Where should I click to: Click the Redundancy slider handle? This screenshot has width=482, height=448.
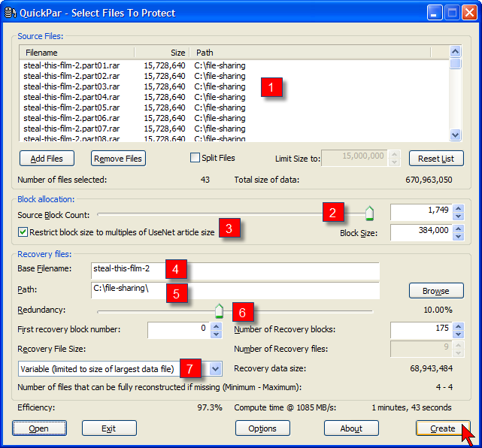tap(219, 310)
